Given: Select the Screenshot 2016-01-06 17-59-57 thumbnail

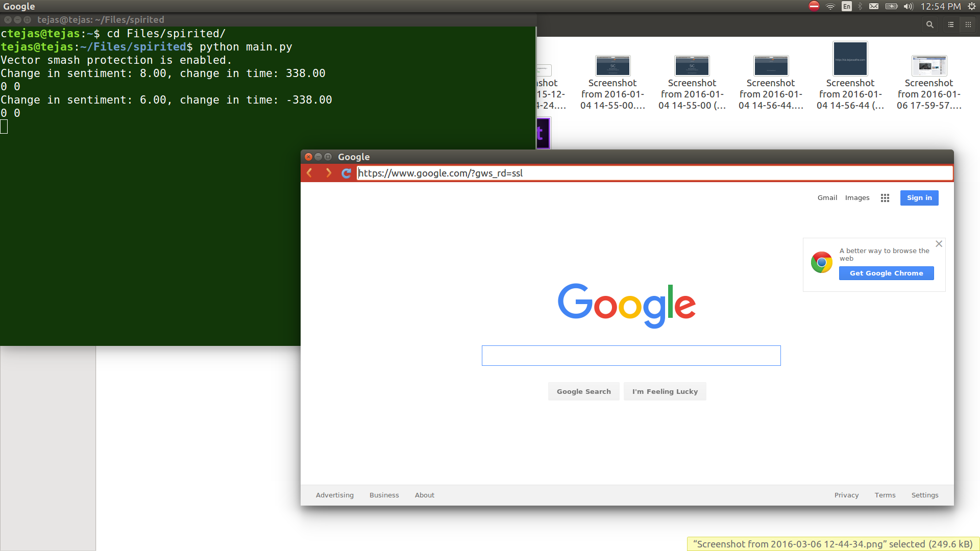Looking at the screenshot, I should click(929, 66).
